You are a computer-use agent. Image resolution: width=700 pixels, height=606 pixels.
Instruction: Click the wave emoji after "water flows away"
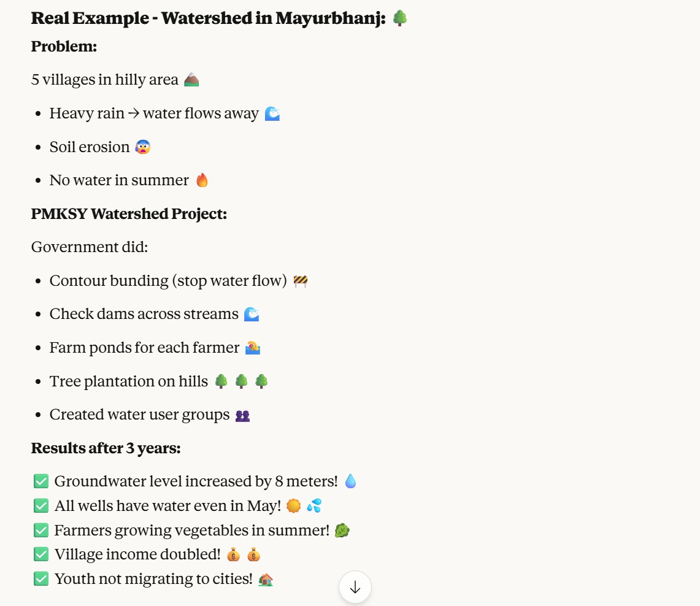tap(272, 113)
